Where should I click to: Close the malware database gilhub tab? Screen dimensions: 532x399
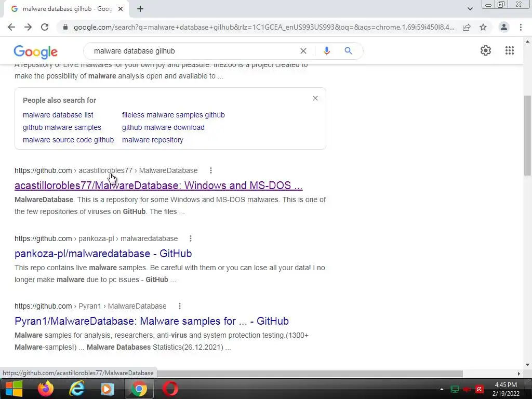click(x=121, y=9)
